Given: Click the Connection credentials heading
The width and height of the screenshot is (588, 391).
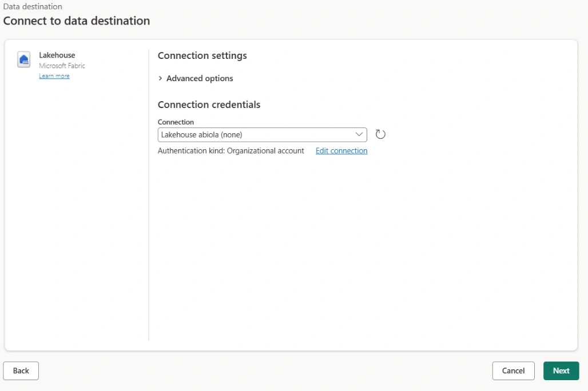Looking at the screenshot, I should point(209,105).
